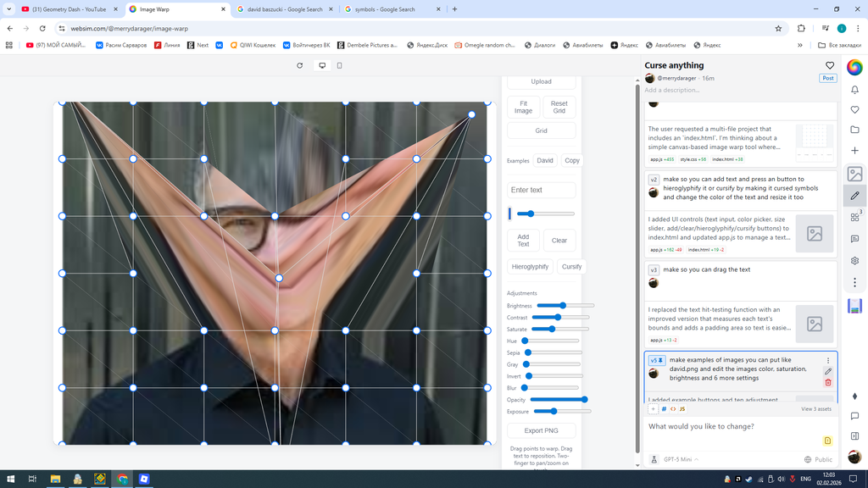Click the plus add-asset icon below prompts
The image size is (868, 488).
[x=653, y=408]
